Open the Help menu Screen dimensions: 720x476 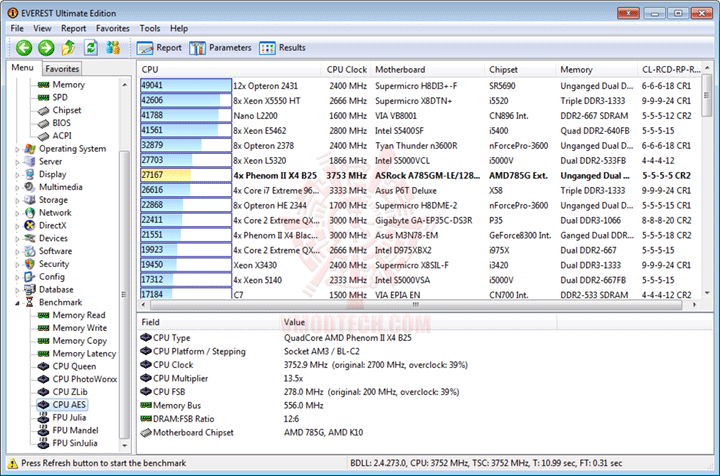point(179,28)
